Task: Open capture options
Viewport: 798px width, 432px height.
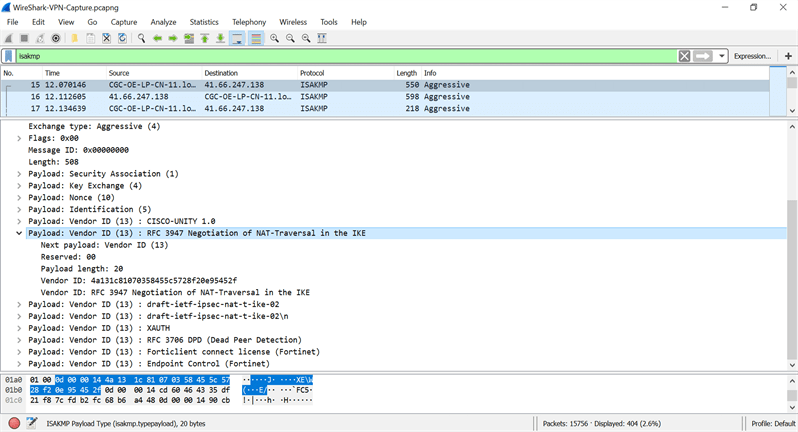Action: click(56, 38)
